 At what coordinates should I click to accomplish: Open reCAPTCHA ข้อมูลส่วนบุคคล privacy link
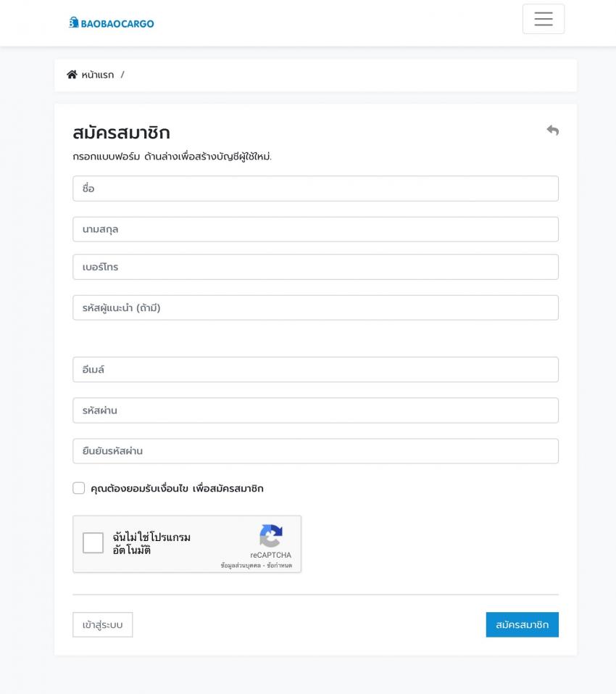click(x=241, y=565)
